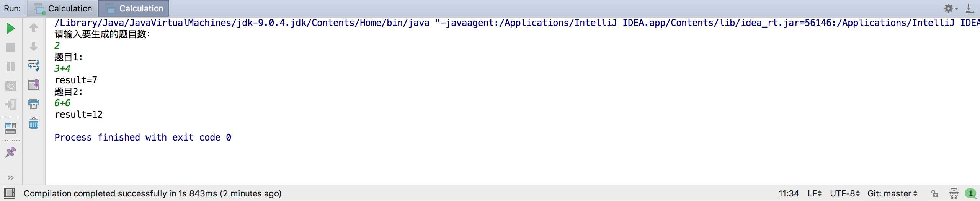
Task: Pause program output
Action: point(11,66)
